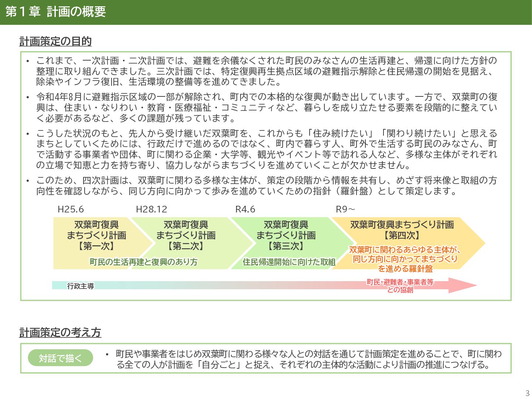Screen dimensions: 532x399
Task: Click the 'H25.6' date label
Action: coord(71,209)
